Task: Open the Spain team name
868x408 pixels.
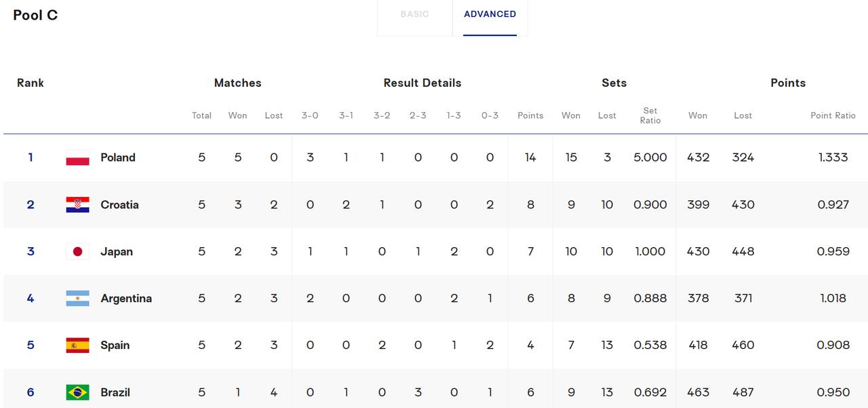Action: 115,345
